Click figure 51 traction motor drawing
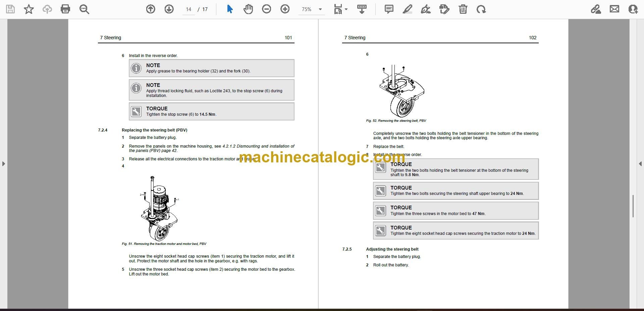 159,208
